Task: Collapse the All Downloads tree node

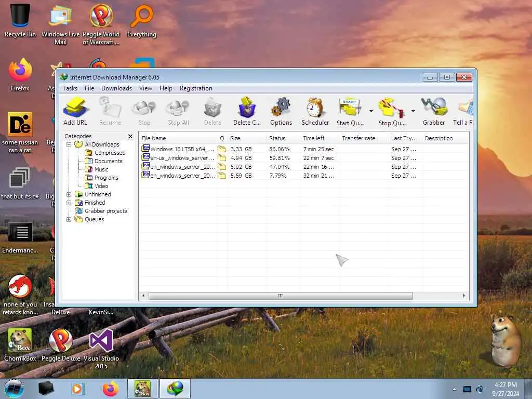Action: tap(69, 144)
